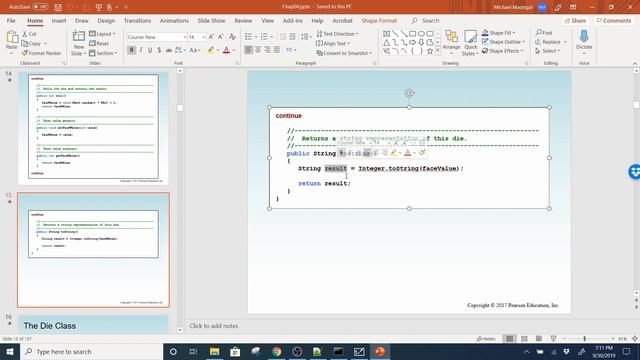Start Dictate microphone
Image resolution: width=640 pixels, height=360 pixels.
[584, 41]
